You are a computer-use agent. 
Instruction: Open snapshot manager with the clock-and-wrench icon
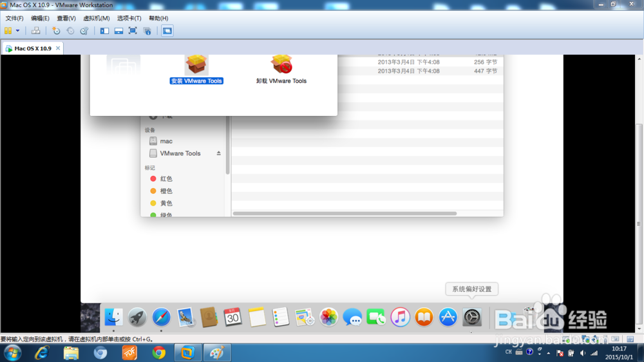84,31
